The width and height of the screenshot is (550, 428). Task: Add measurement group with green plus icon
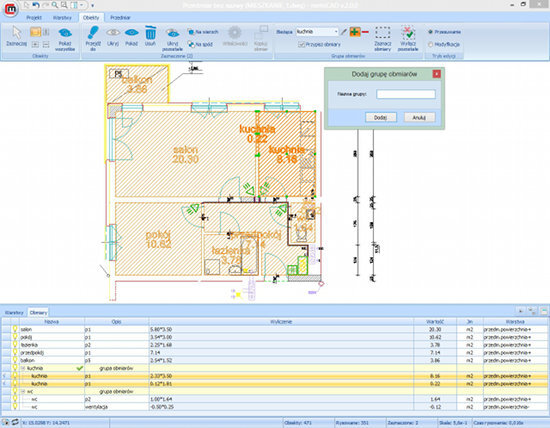pyautogui.click(x=355, y=32)
